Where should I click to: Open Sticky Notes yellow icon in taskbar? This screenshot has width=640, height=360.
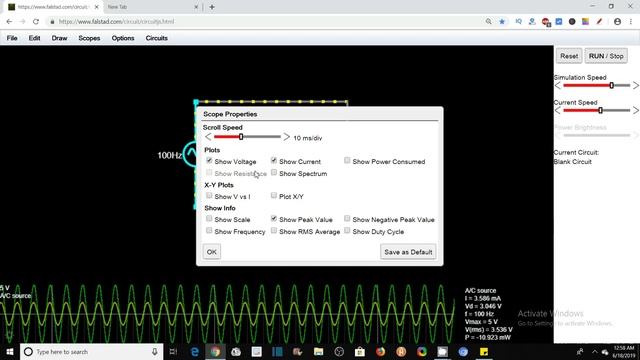pos(484,351)
